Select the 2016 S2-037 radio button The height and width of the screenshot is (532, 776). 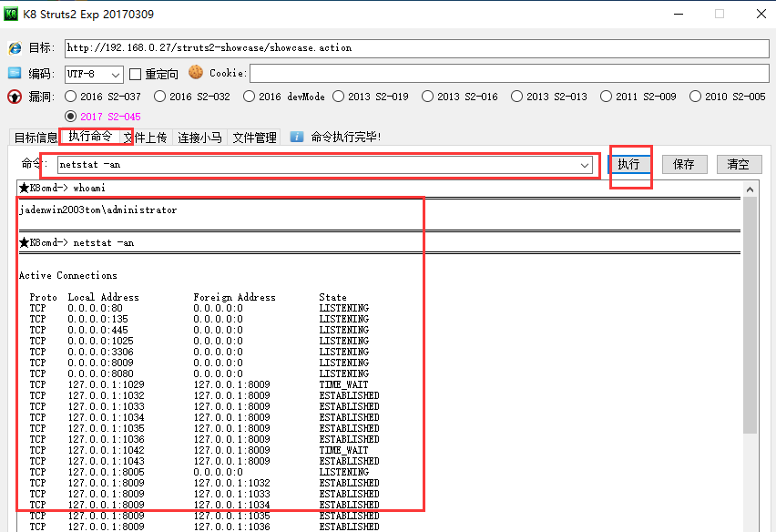(71, 96)
